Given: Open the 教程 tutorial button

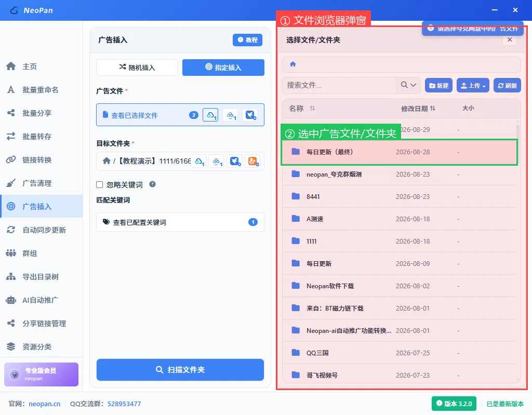Looking at the screenshot, I should (247, 39).
